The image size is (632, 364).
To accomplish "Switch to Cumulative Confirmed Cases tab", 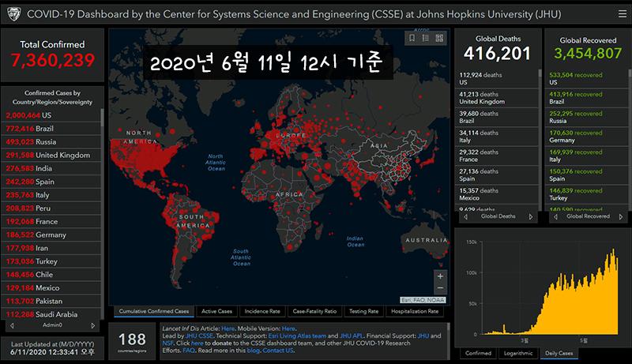I will click(153, 311).
